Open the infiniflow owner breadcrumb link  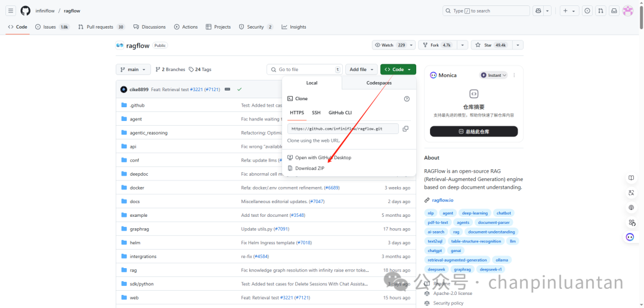point(45,11)
